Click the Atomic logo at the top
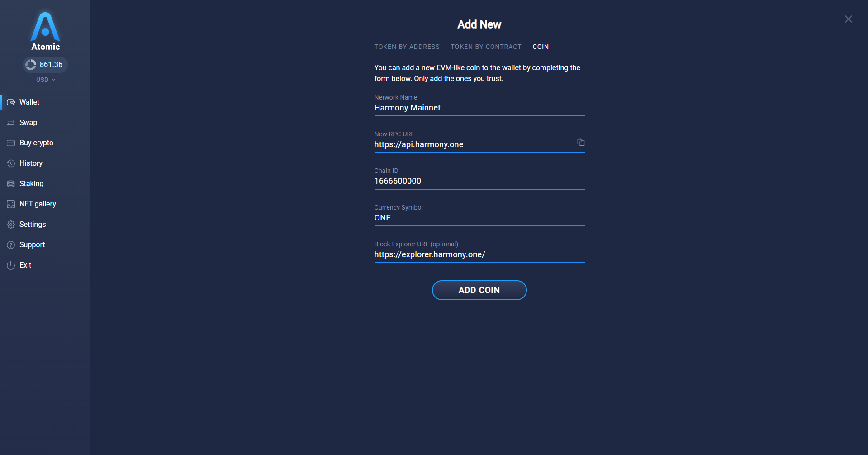 (45, 28)
